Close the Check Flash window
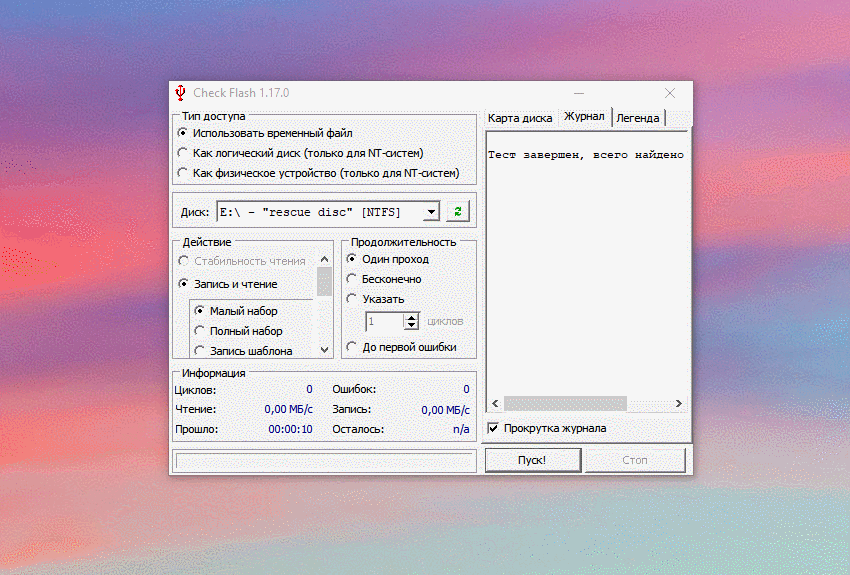Viewport: 850px width, 575px height. coord(669,93)
